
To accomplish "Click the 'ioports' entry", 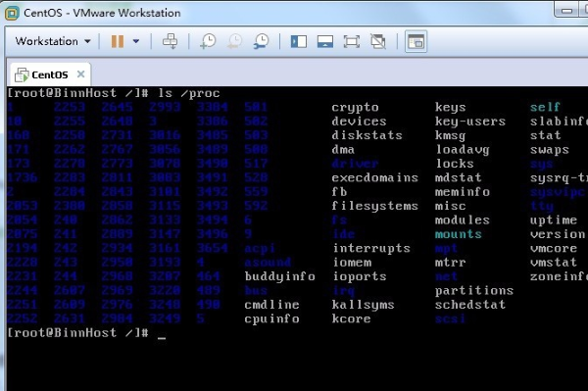I will pos(360,276).
